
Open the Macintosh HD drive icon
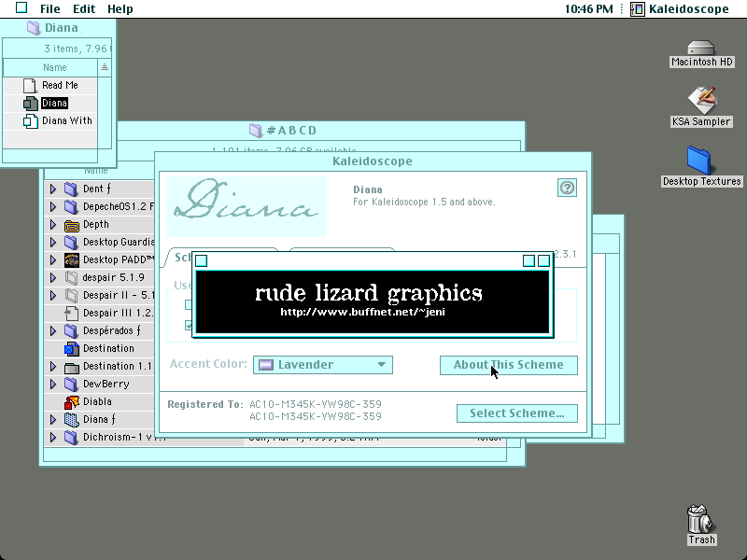click(701, 49)
